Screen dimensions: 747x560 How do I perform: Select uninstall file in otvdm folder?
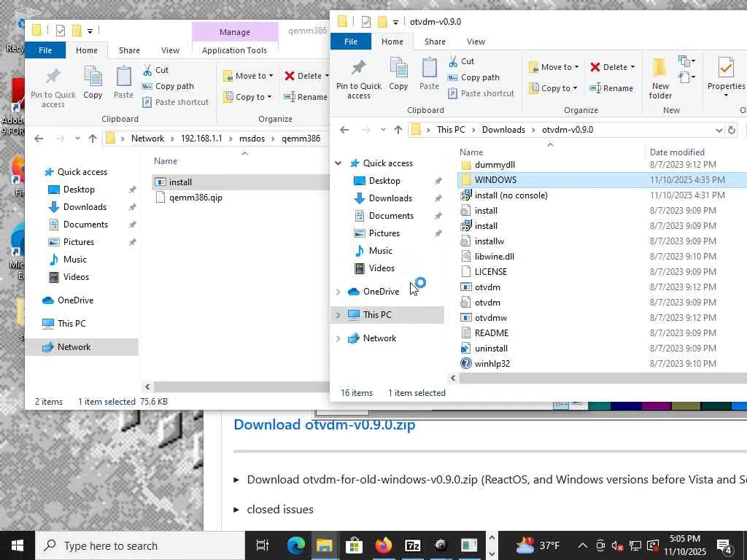[491, 348]
